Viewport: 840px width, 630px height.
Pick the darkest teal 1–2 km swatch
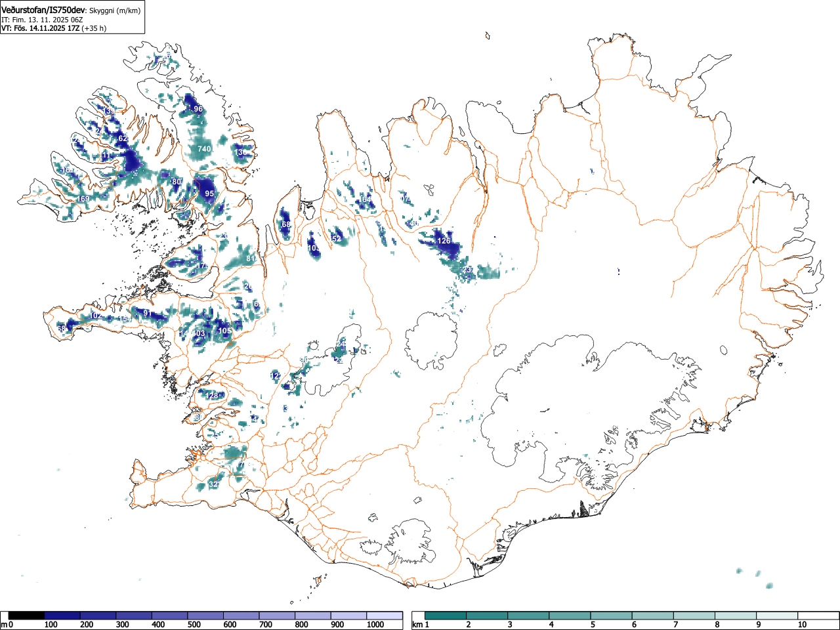click(x=446, y=616)
